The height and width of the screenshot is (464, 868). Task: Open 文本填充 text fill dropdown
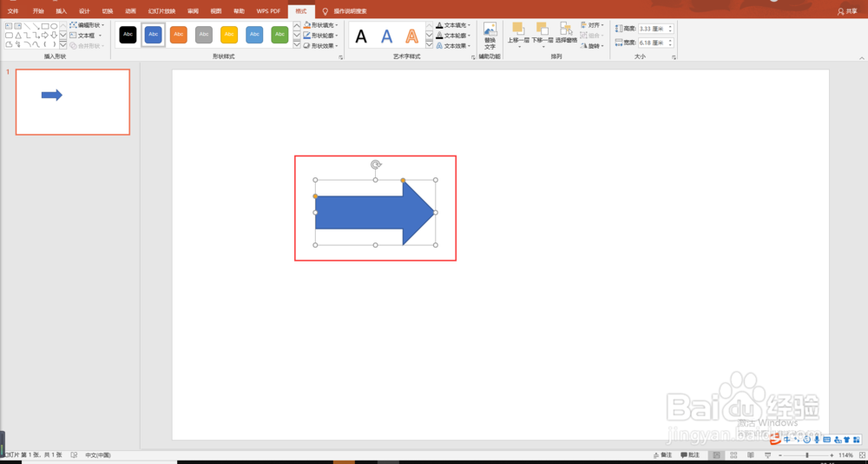(454, 25)
